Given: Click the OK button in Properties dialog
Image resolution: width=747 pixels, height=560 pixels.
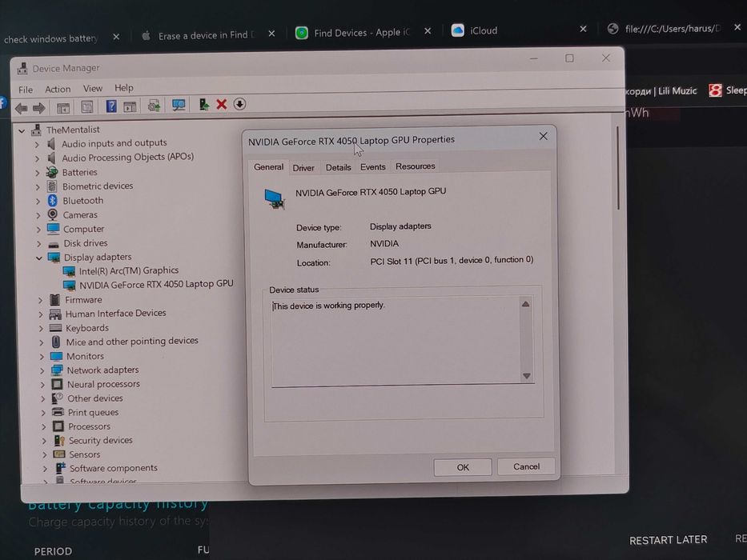Looking at the screenshot, I should tap(463, 467).
